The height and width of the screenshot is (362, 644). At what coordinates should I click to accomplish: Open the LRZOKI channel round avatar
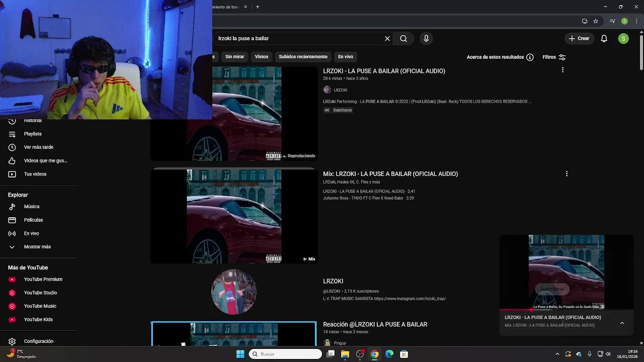coord(234,292)
